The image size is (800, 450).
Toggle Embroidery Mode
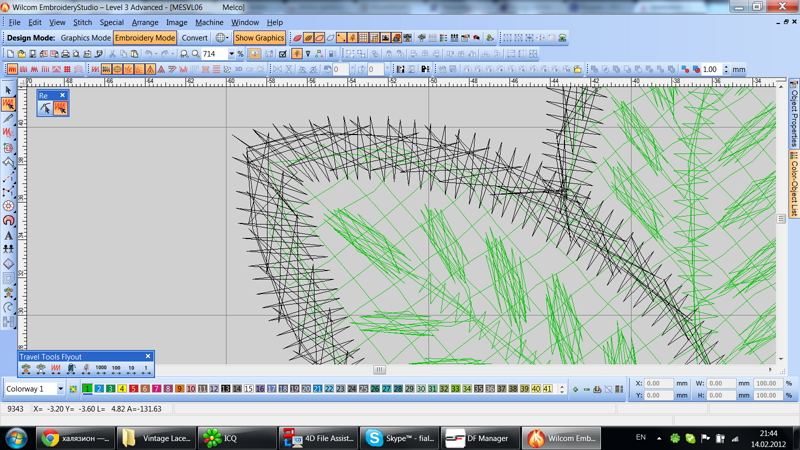click(145, 38)
